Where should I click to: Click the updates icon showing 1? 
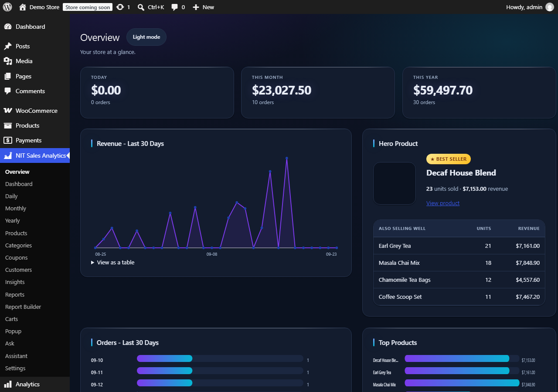pos(120,7)
